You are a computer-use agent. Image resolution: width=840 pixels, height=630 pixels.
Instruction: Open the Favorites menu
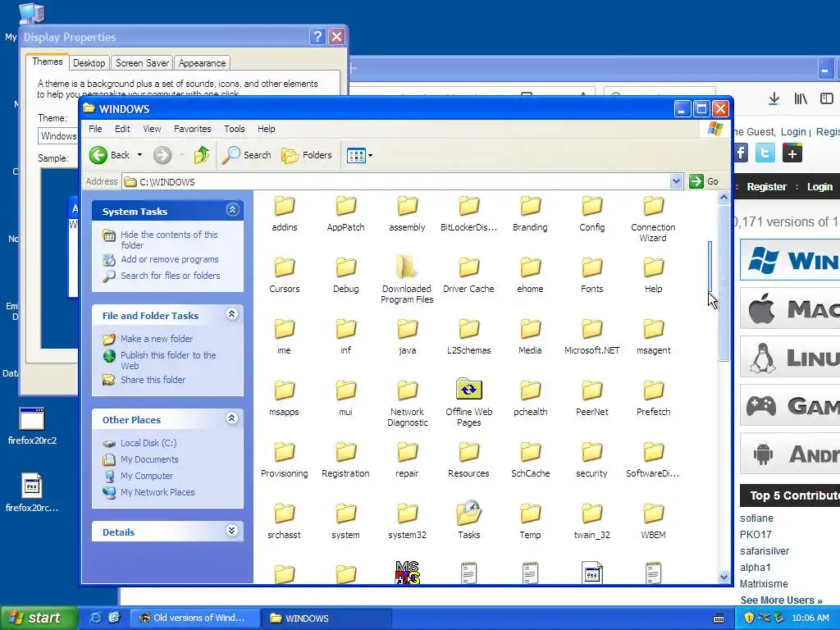click(x=192, y=129)
